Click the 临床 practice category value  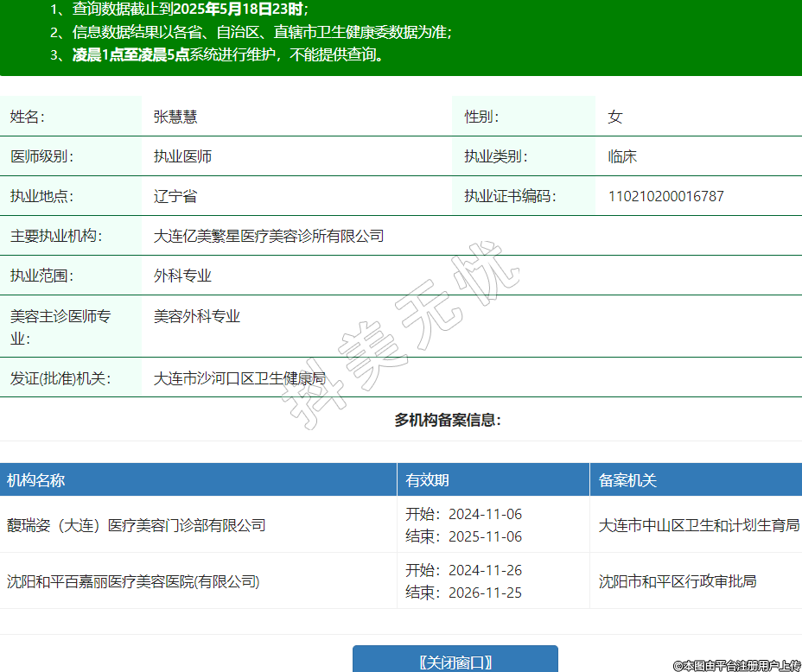point(622,156)
